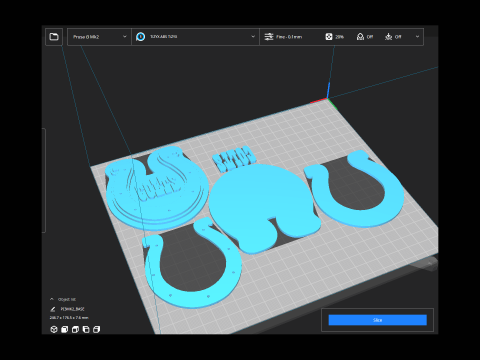Open print settings via Fine 0.1mm profile
480x360 pixels.
289,37
